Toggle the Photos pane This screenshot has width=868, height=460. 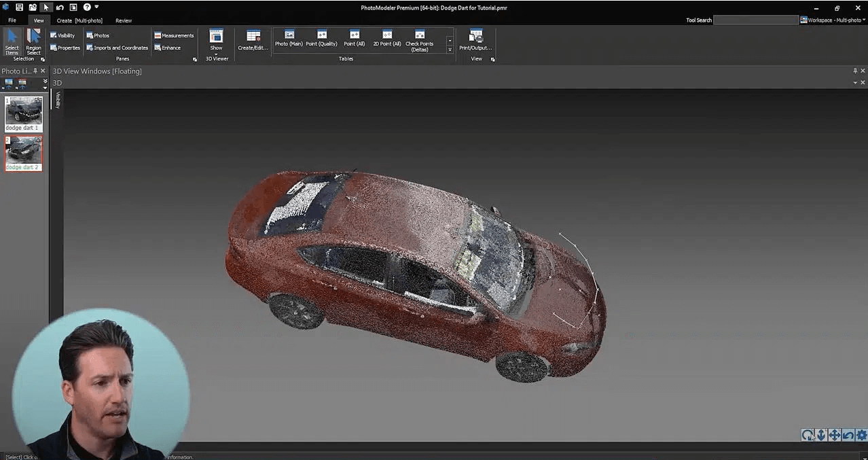tap(98, 35)
